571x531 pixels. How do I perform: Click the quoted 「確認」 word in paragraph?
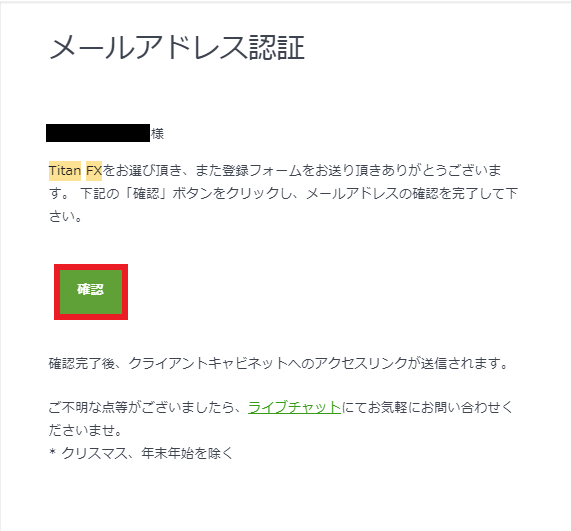146,193
